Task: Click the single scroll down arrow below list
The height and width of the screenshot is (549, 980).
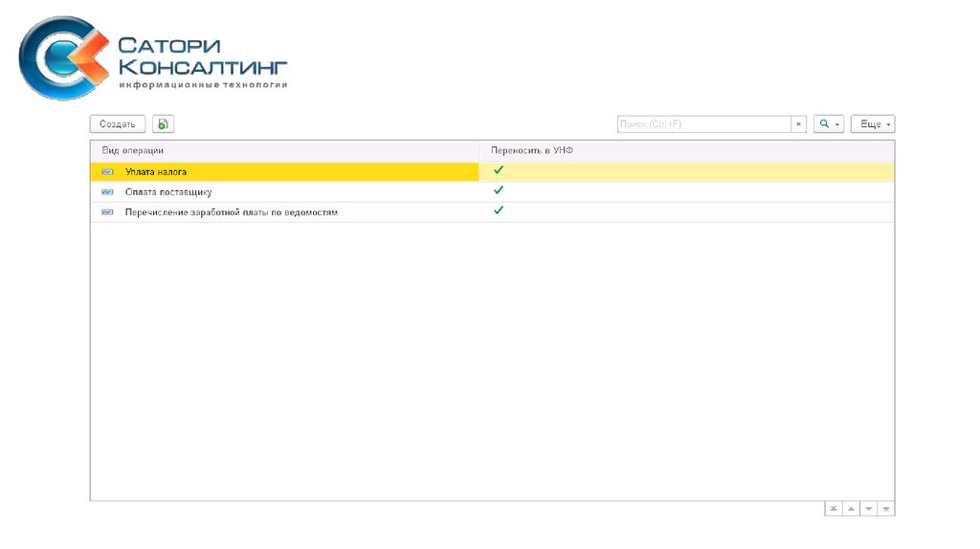Action: coord(869,509)
